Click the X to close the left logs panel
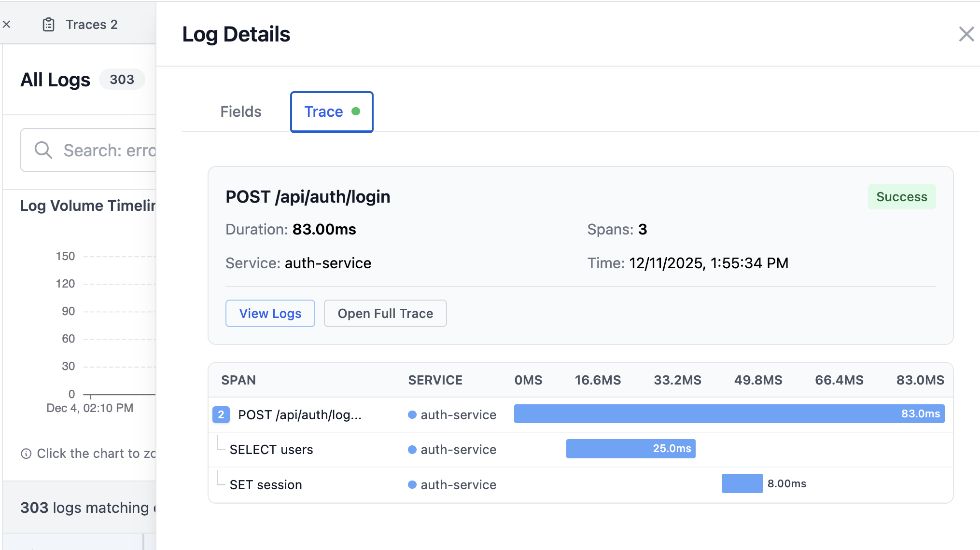Screen dimensions: 980x550 [6, 24]
